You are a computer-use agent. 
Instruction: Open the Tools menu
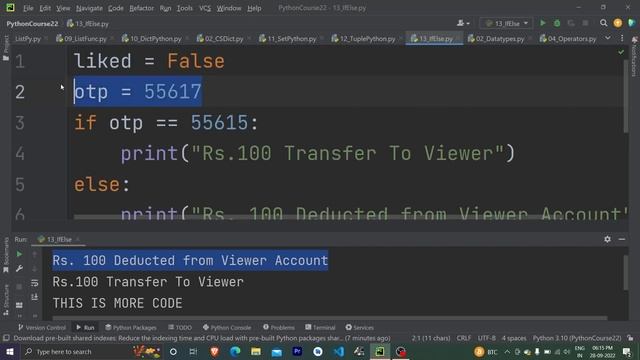[x=184, y=8]
